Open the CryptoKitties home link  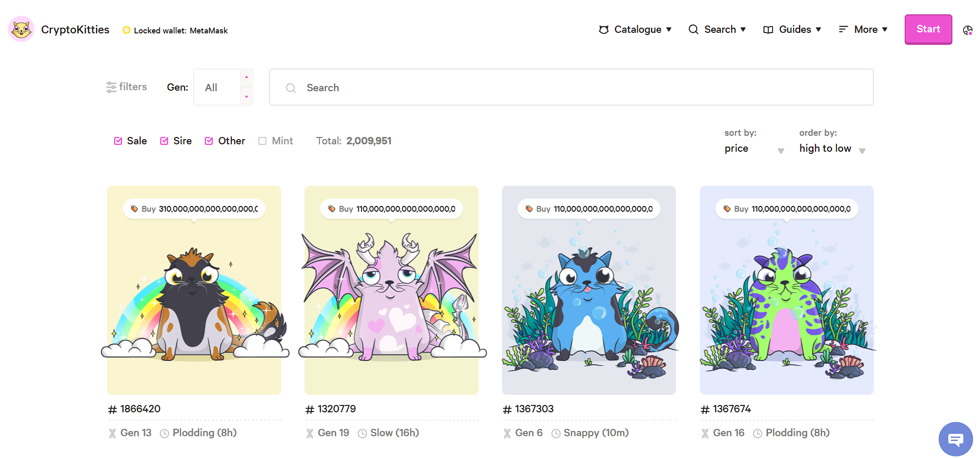click(x=75, y=30)
